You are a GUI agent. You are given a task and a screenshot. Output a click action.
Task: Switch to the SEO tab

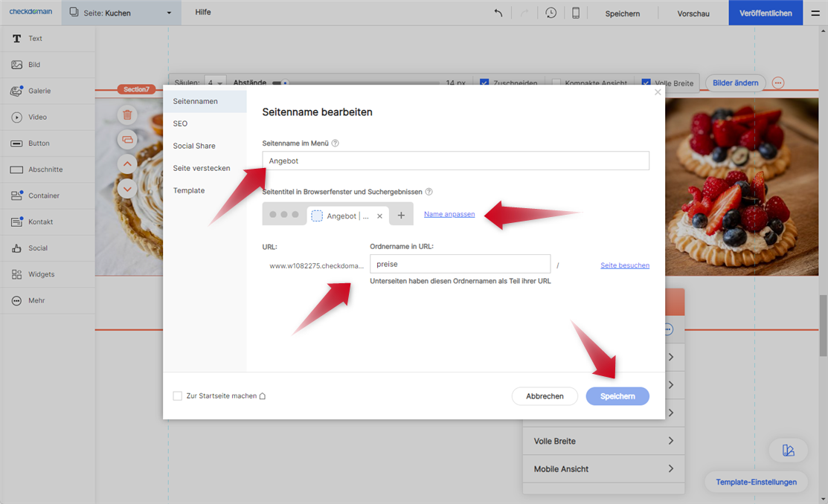[x=180, y=123]
